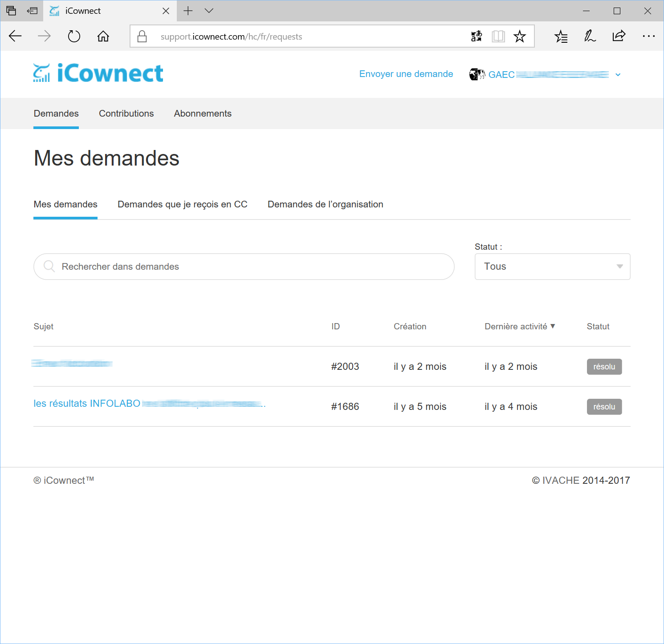The height and width of the screenshot is (644, 664).
Task: Add page to favorites star icon
Action: (520, 36)
